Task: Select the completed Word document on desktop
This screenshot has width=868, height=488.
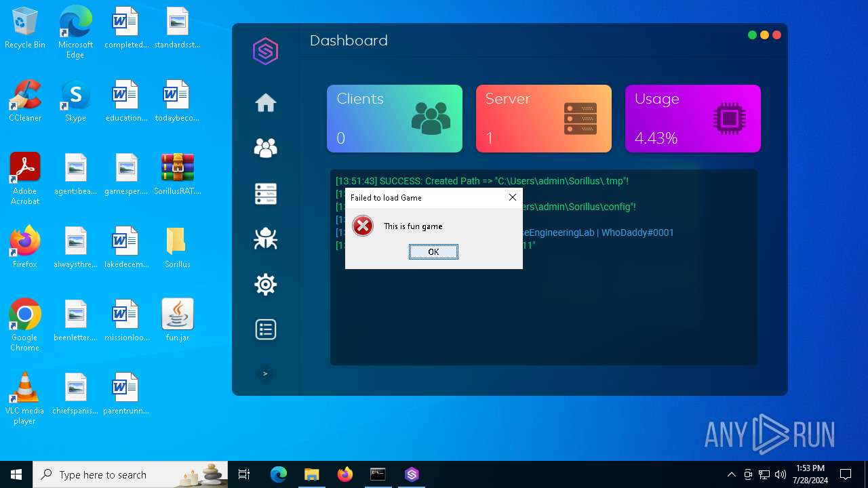Action: (x=127, y=28)
